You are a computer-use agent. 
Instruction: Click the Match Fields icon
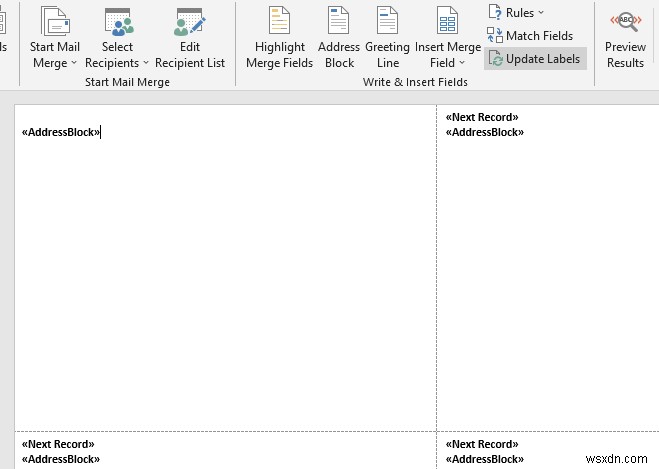[495, 35]
